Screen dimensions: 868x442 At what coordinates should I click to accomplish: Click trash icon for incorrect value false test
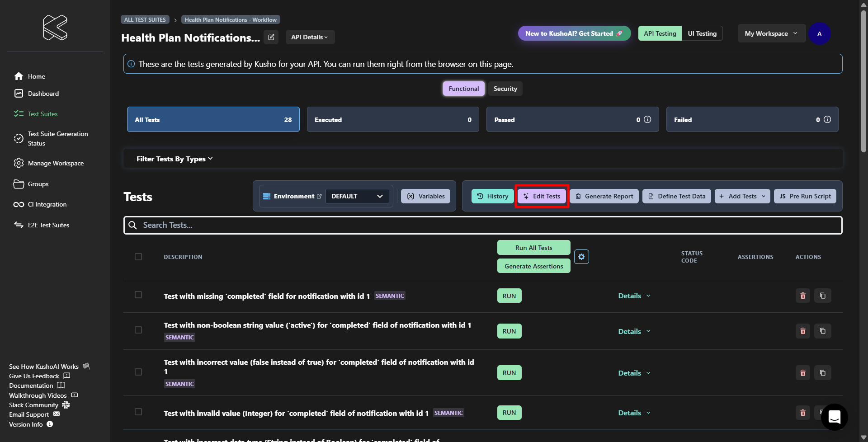[x=802, y=373]
